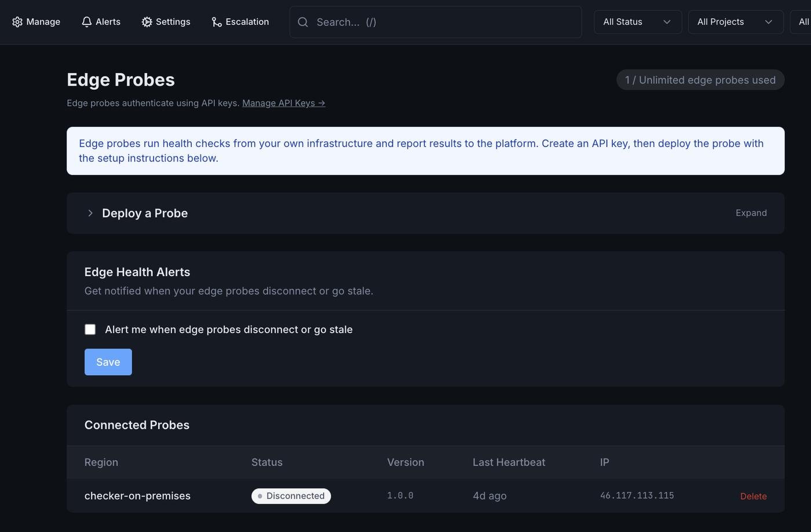811x532 pixels.
Task: Click the Region column header
Action: (101, 463)
